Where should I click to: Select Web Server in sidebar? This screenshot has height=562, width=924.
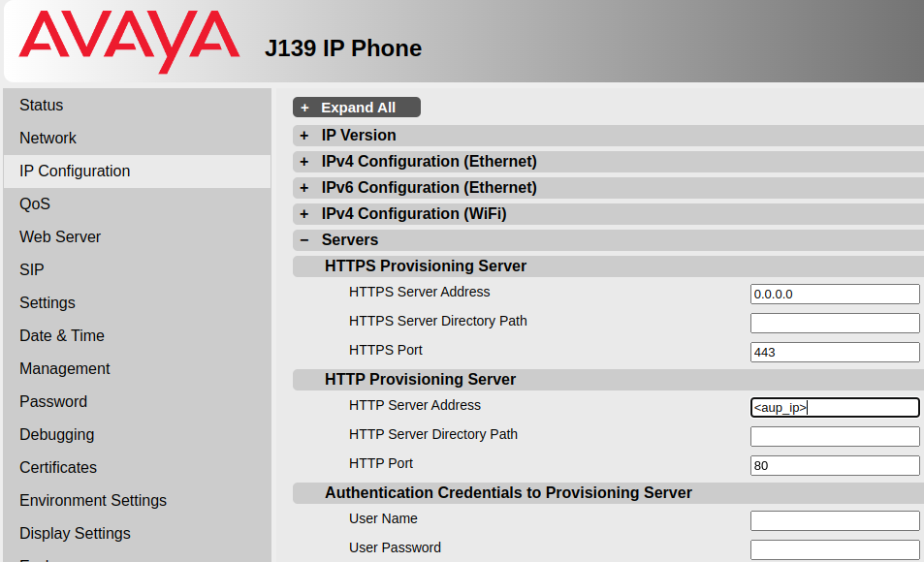[60, 237]
